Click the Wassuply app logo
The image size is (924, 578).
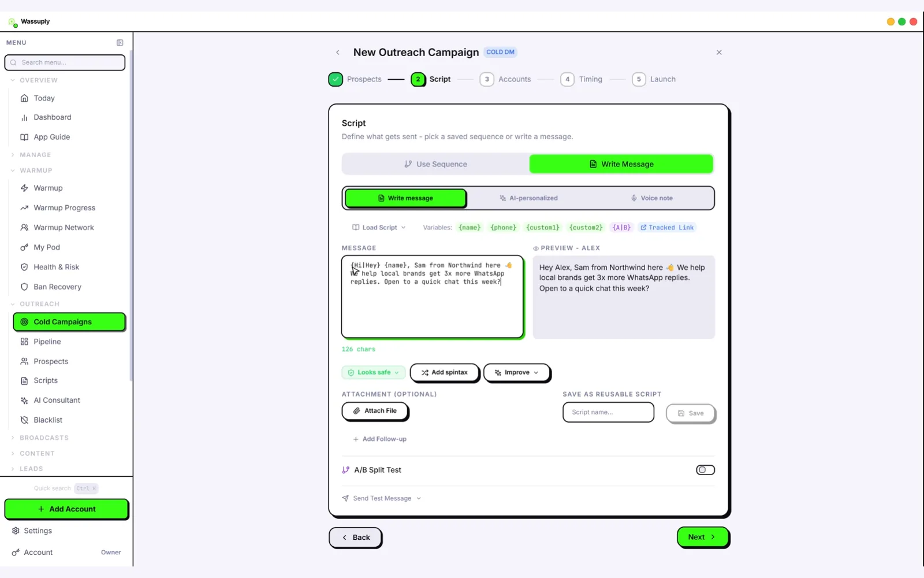point(13,22)
